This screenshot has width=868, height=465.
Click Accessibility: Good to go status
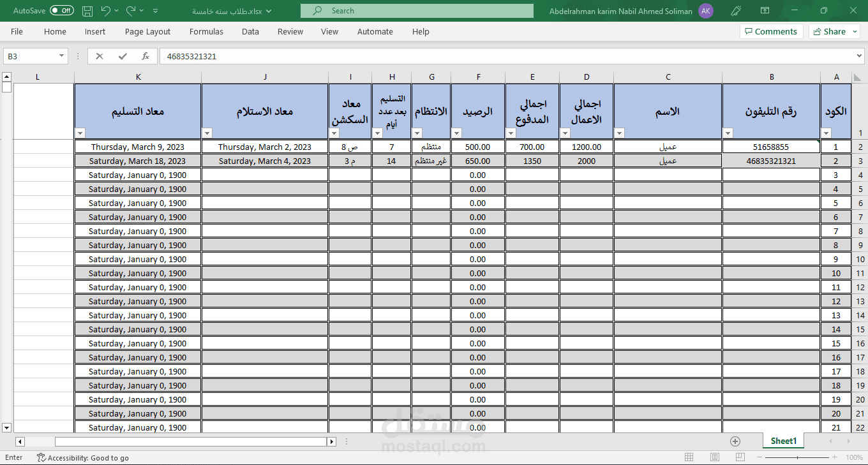pyautogui.click(x=83, y=457)
